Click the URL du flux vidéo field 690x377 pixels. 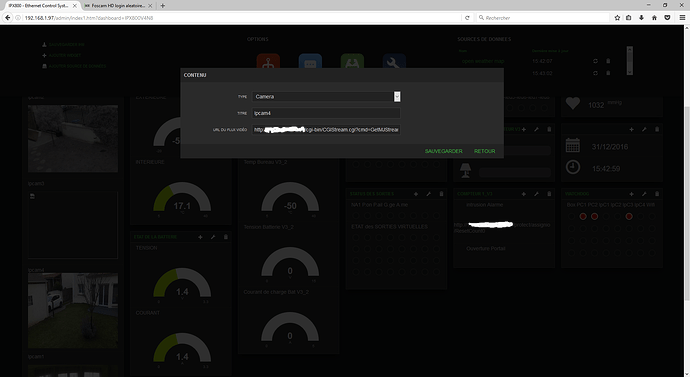click(326, 130)
